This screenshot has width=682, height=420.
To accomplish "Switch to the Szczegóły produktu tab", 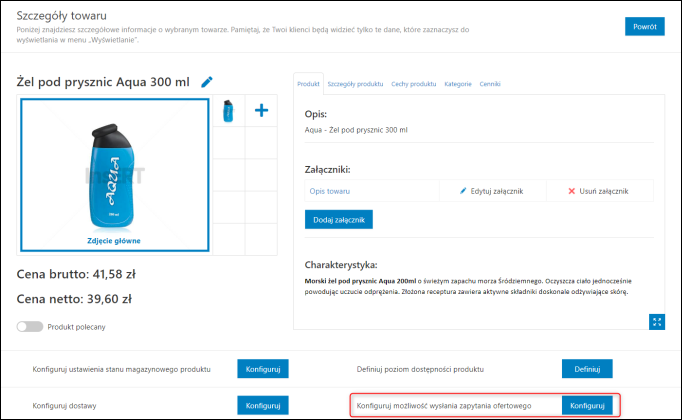I will (x=355, y=84).
